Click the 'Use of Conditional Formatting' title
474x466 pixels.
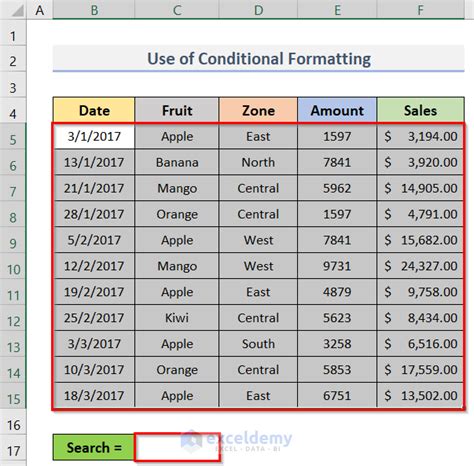click(259, 58)
